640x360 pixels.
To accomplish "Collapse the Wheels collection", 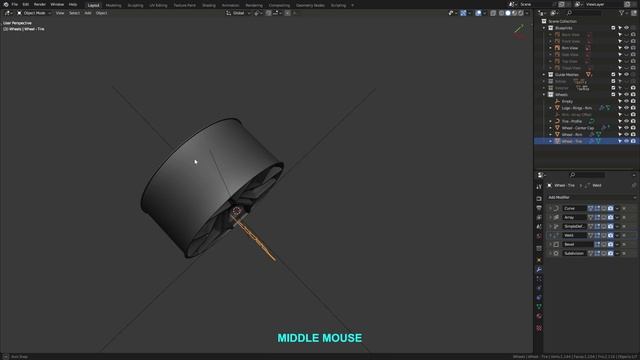I will (544, 95).
